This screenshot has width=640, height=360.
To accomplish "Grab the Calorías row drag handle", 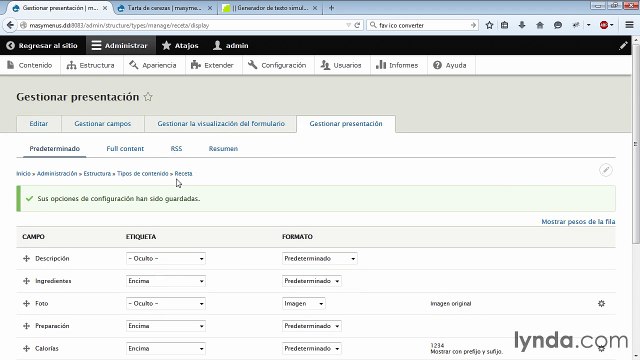I will coord(27,349).
